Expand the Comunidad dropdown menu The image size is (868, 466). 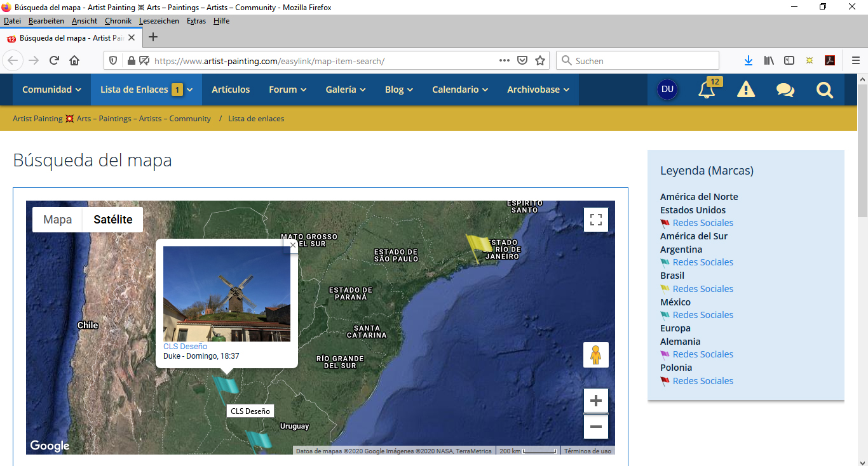pyautogui.click(x=51, y=90)
